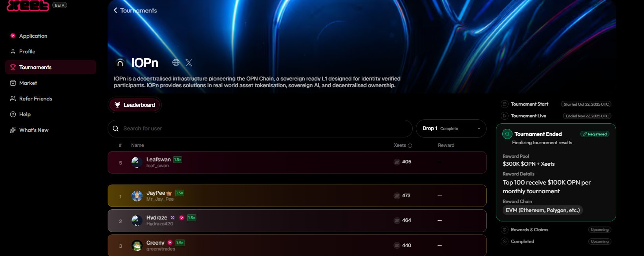644x256 pixels.
Task: Click the Rewards & Claims globe icon
Action: (505, 230)
